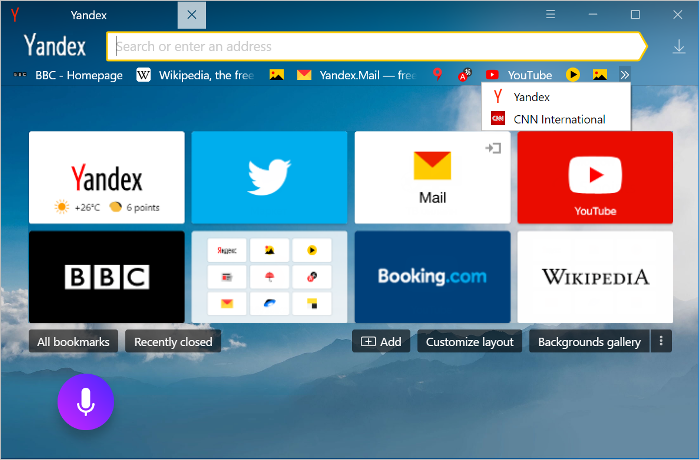The height and width of the screenshot is (460, 700).
Task: Click the sign-in arrow icon on Mail tile
Action: (x=493, y=148)
